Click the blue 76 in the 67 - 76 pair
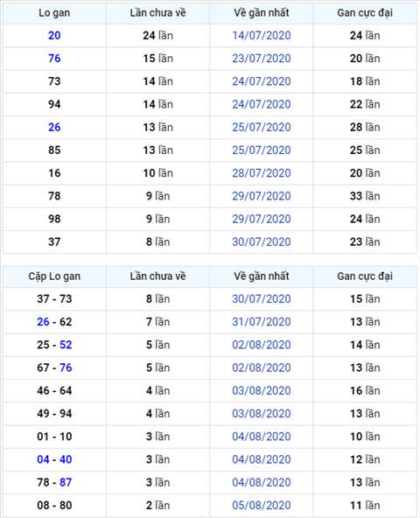The width and height of the screenshot is (420, 518). pos(66,367)
